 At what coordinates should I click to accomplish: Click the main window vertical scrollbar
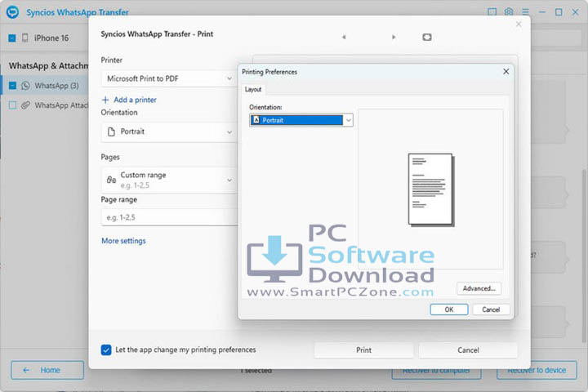coord(585,255)
